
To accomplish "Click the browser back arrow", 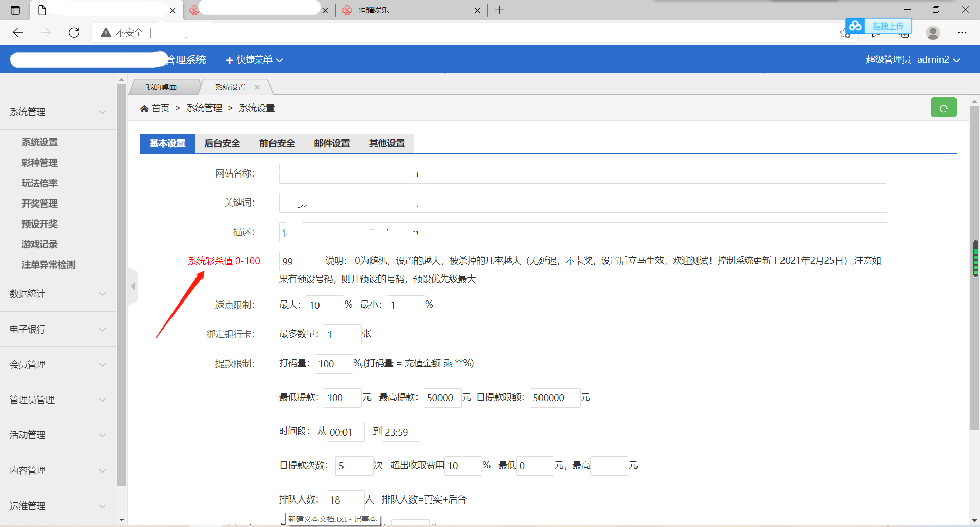I will pyautogui.click(x=18, y=33).
